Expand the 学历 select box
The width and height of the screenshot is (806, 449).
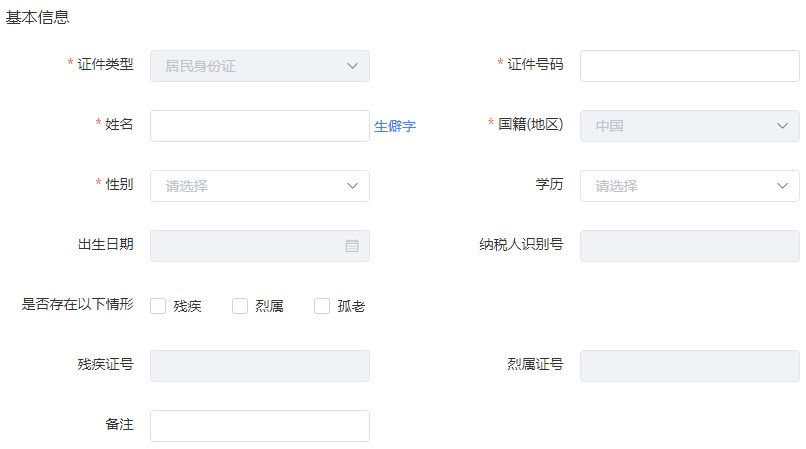point(680,186)
